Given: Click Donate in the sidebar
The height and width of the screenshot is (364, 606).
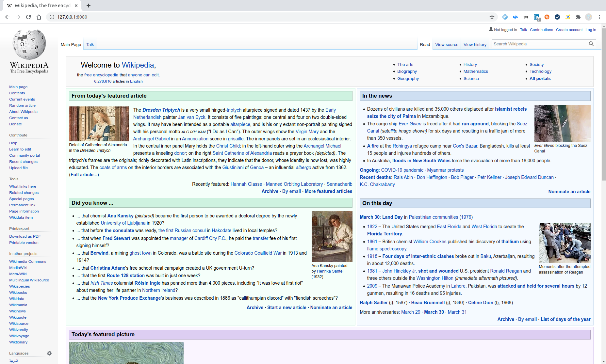Looking at the screenshot, I should point(15,124).
